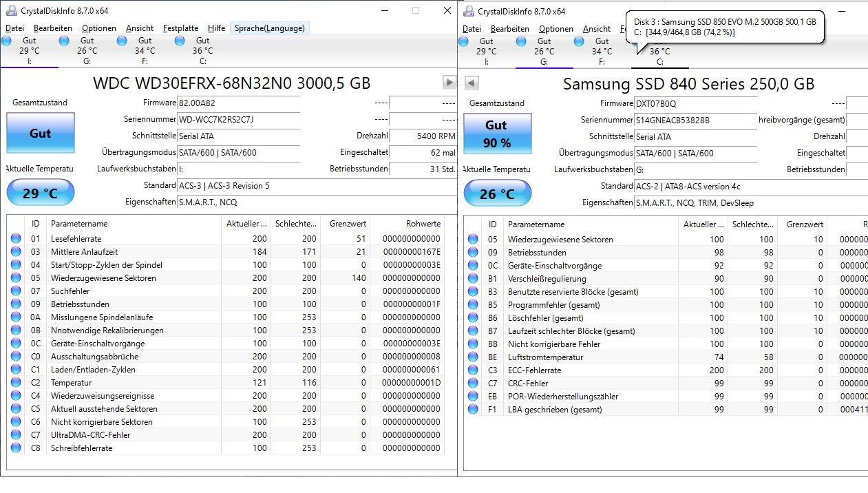The image size is (868, 493).
Task: Click status icon for ECC-Fehlerrate row
Action: (473, 370)
